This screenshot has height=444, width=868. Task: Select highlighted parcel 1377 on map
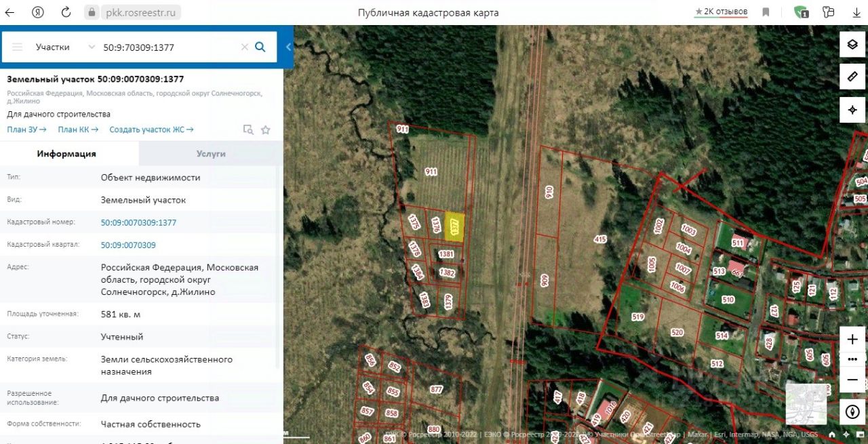pos(455,227)
